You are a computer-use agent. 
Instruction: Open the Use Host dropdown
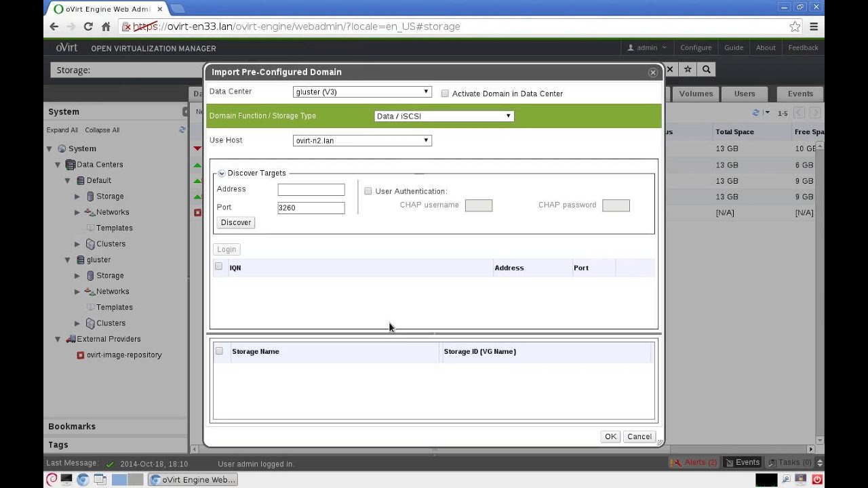pos(362,140)
